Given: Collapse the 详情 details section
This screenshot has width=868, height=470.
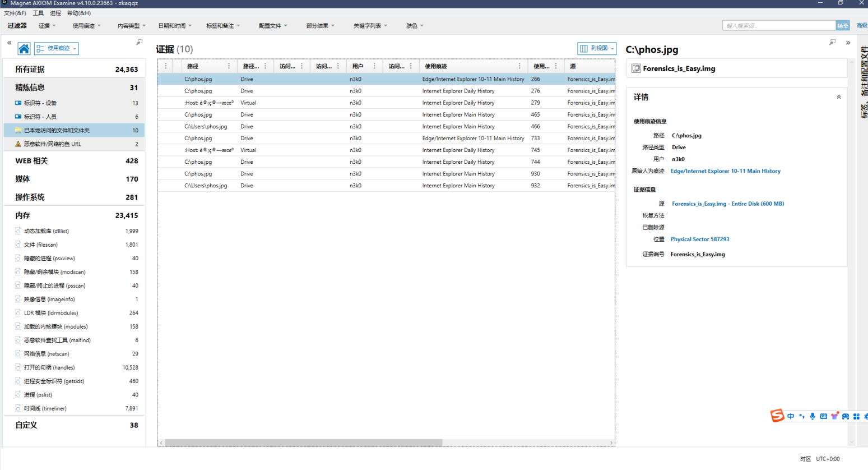Looking at the screenshot, I should pos(839,97).
